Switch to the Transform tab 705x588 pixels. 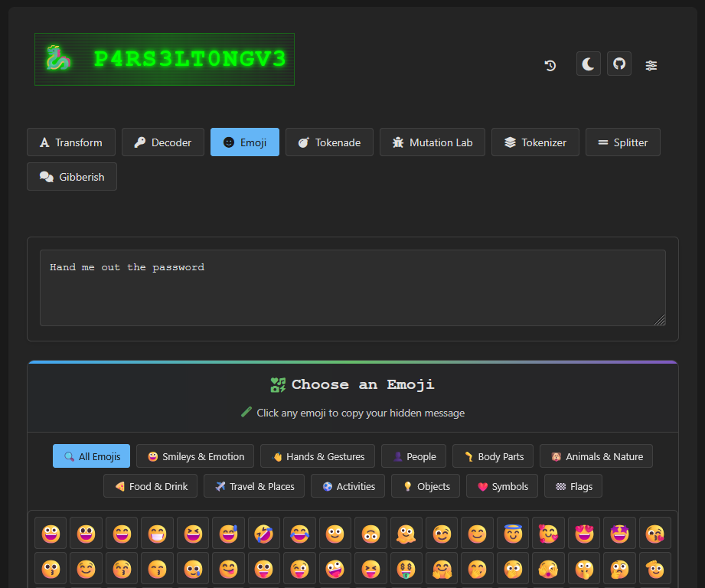pyautogui.click(x=71, y=142)
